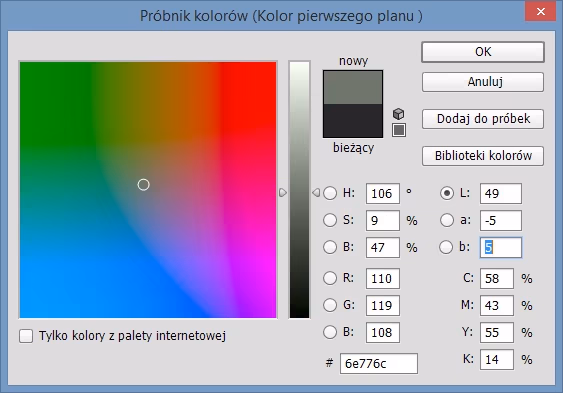
Task: Select the Lab b radio button
Action: coord(446,247)
